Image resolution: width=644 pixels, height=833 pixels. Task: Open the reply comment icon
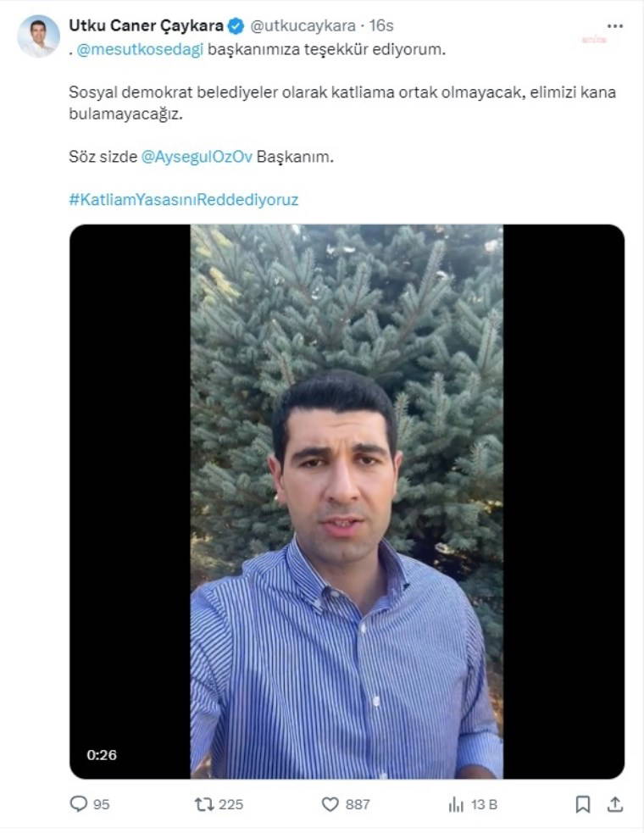(x=79, y=804)
